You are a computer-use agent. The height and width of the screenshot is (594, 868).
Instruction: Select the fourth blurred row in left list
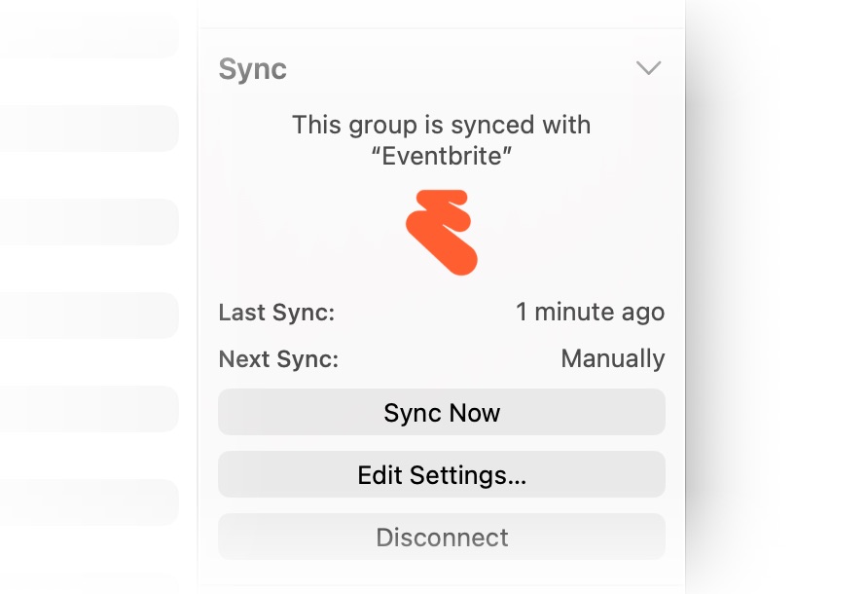pyautogui.click(x=89, y=316)
